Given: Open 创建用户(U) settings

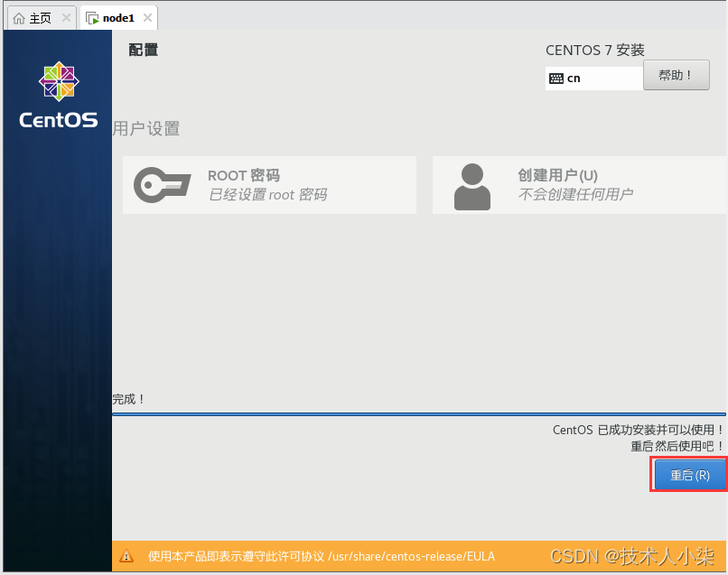Looking at the screenshot, I should [x=579, y=185].
